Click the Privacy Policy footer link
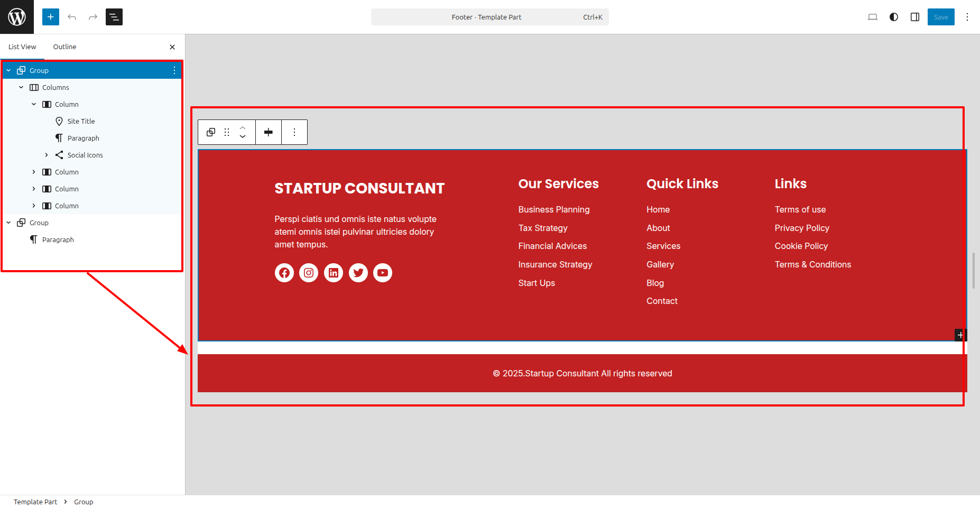Viewport: 980px width, 508px height. (x=801, y=228)
